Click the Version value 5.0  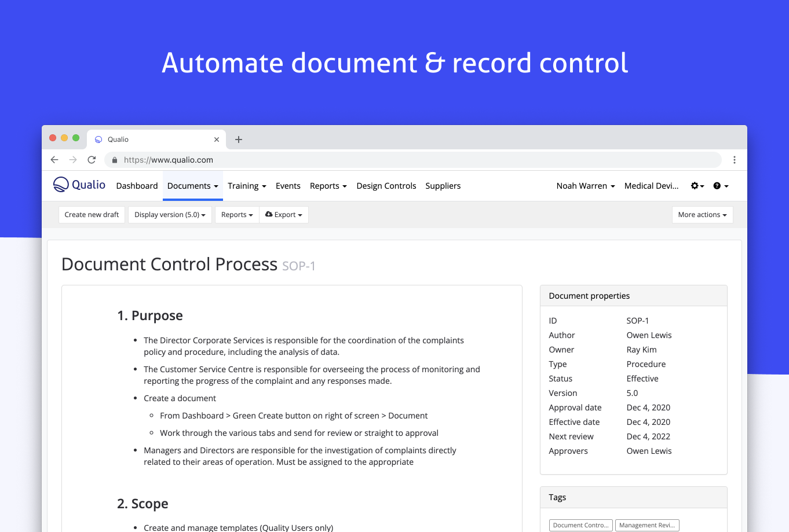tap(633, 393)
